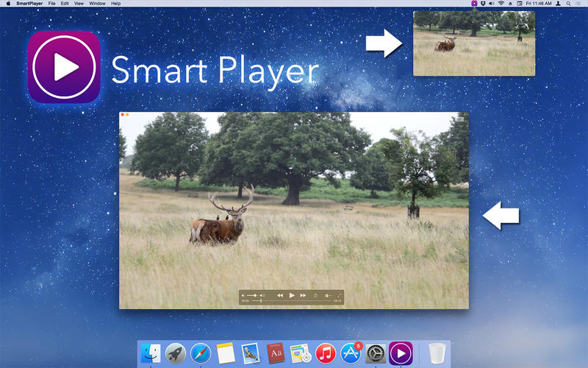Click the clock showing Fri 11:46 AM
The image size is (588, 368).
coord(539,4)
